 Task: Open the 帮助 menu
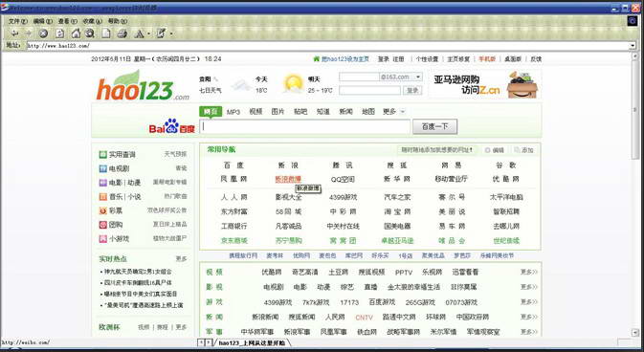[117, 21]
